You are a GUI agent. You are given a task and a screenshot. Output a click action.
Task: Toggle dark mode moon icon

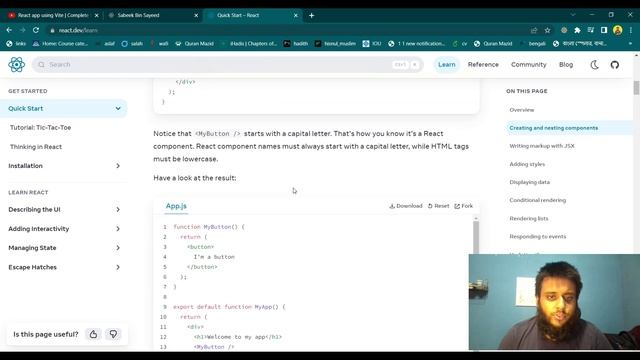pyautogui.click(x=594, y=64)
